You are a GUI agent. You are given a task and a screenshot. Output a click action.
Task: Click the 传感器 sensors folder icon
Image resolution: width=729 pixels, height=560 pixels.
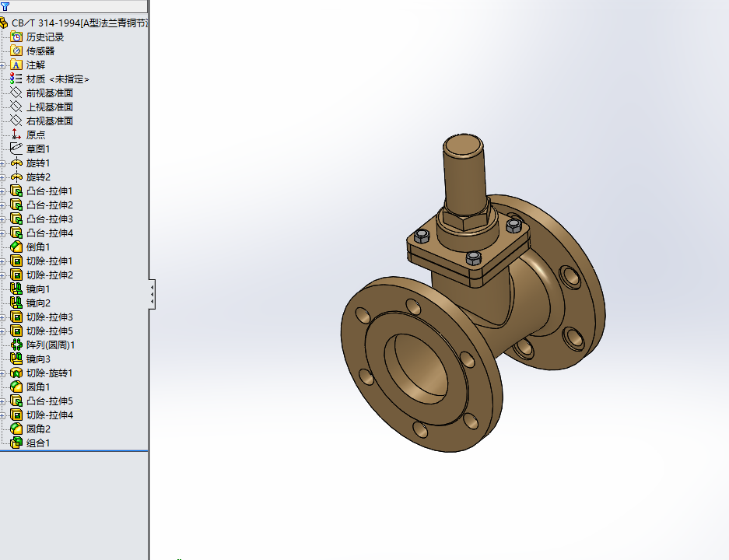[x=16, y=51]
